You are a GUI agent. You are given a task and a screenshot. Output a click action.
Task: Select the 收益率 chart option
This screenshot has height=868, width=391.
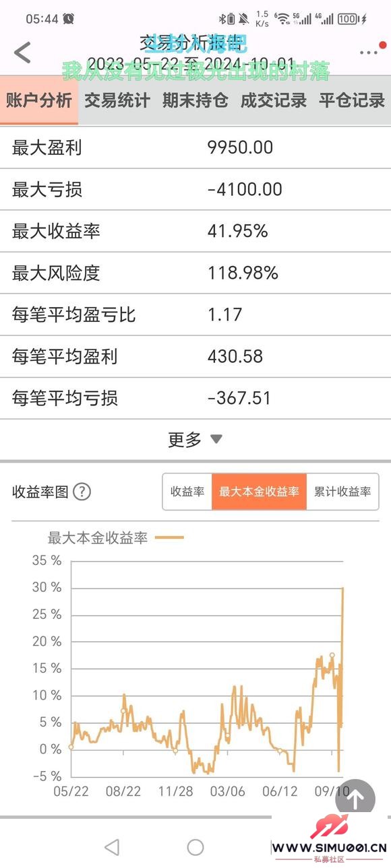[187, 492]
